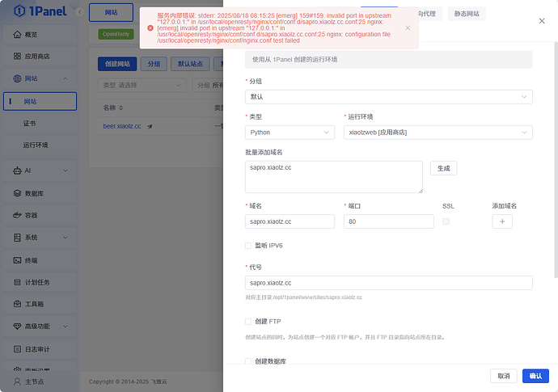Image resolution: width=558 pixels, height=392 pixels.
Task: Click the robot icon beside AI
Action: click(x=17, y=171)
